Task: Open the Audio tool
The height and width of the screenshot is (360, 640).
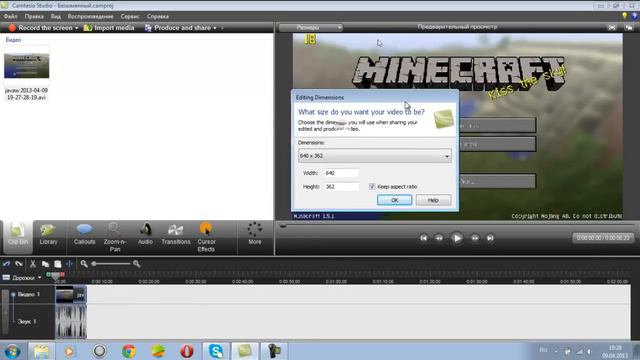Action: point(145,235)
